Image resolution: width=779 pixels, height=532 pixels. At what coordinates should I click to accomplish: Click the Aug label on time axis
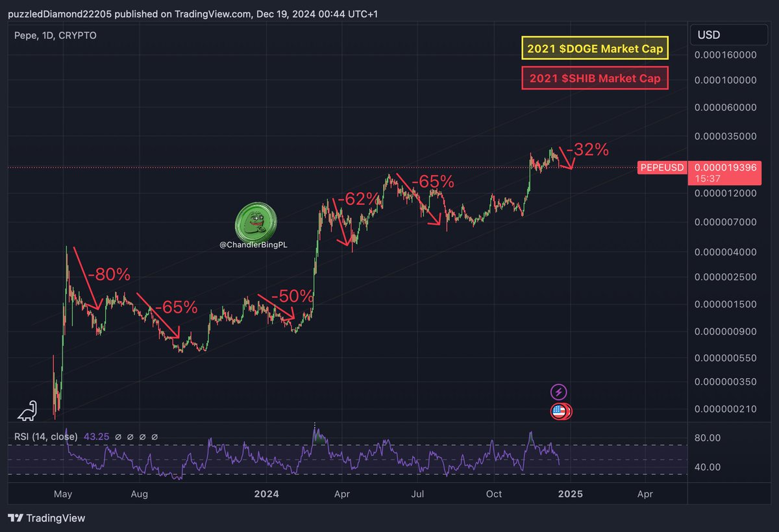tap(140, 494)
